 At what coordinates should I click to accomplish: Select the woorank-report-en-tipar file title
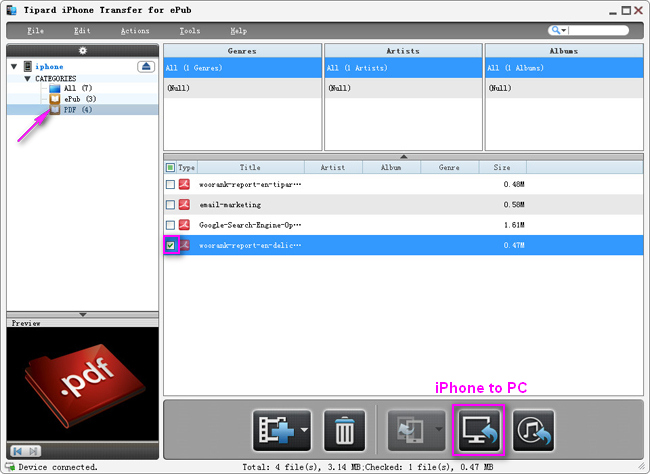tap(250, 184)
